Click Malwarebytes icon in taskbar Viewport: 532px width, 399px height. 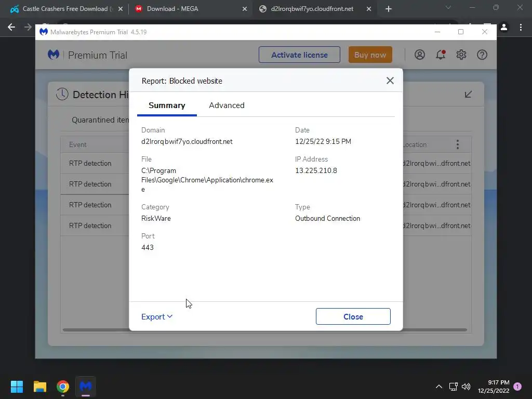click(86, 387)
